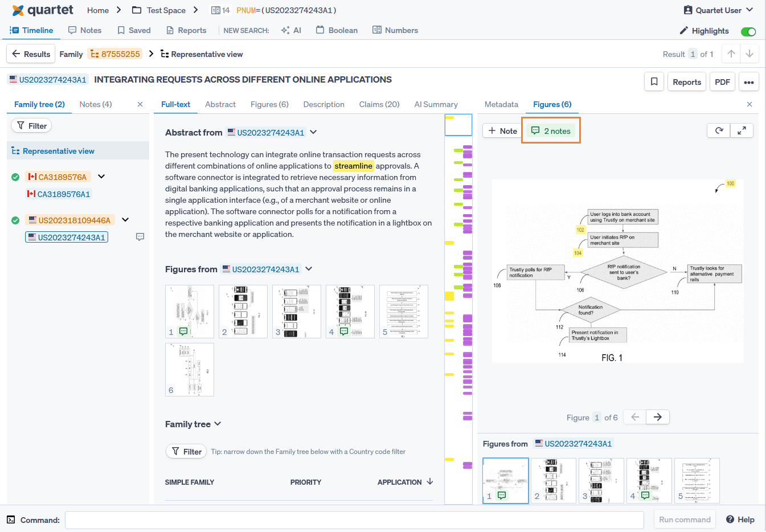Close the Figures side panel
This screenshot has width=766, height=532.
(749, 104)
